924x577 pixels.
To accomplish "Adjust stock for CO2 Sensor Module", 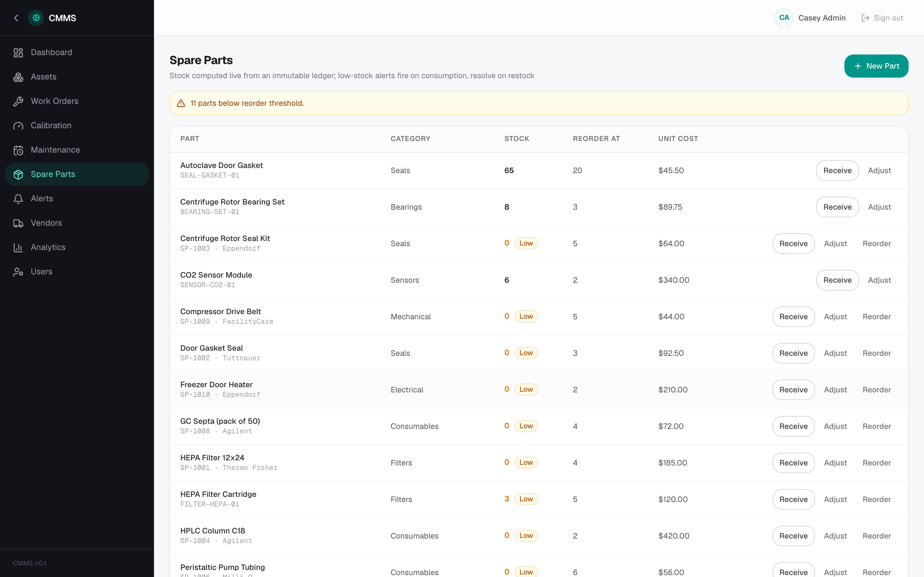I will pos(879,280).
